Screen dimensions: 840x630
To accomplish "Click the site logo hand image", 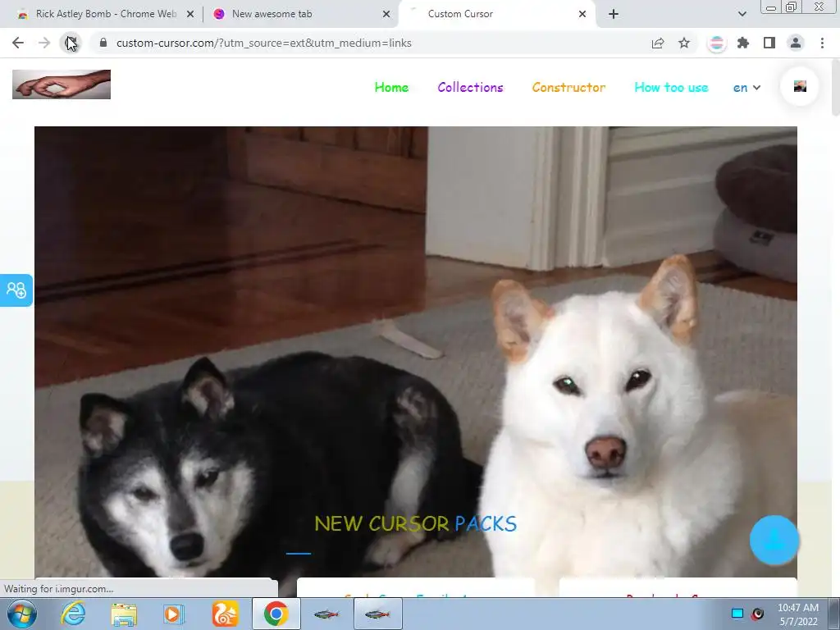I will pos(62,84).
